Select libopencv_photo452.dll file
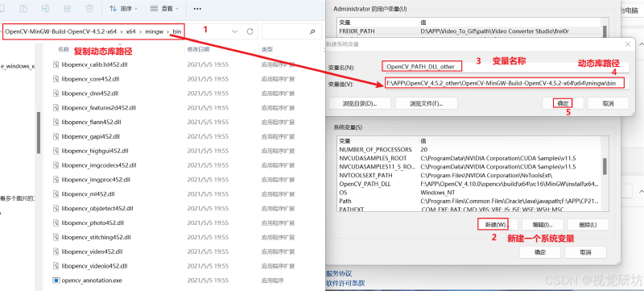 pos(93,222)
